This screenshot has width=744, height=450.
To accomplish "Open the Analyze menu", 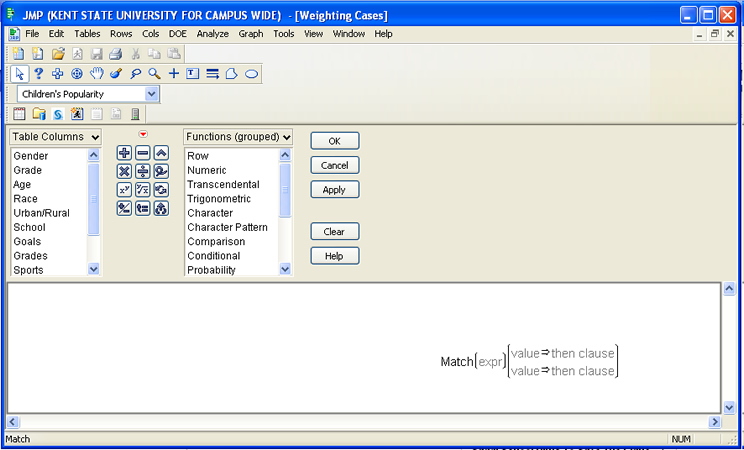I will [213, 34].
